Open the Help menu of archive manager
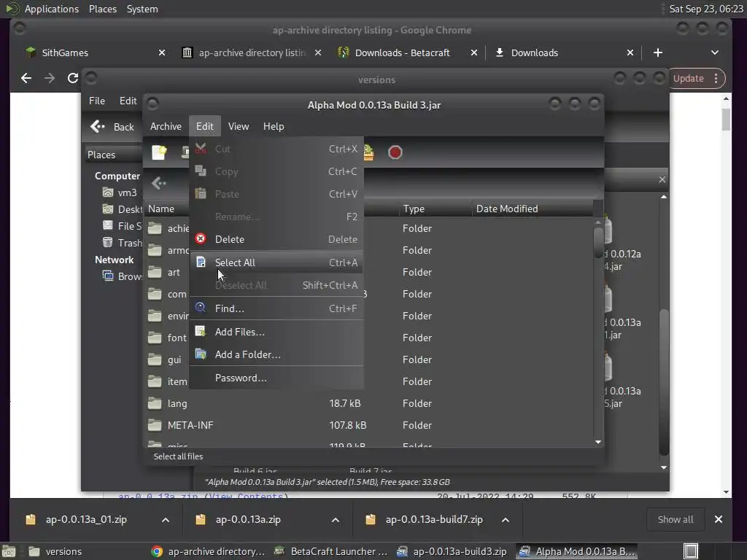The width and height of the screenshot is (747, 560). [274, 126]
